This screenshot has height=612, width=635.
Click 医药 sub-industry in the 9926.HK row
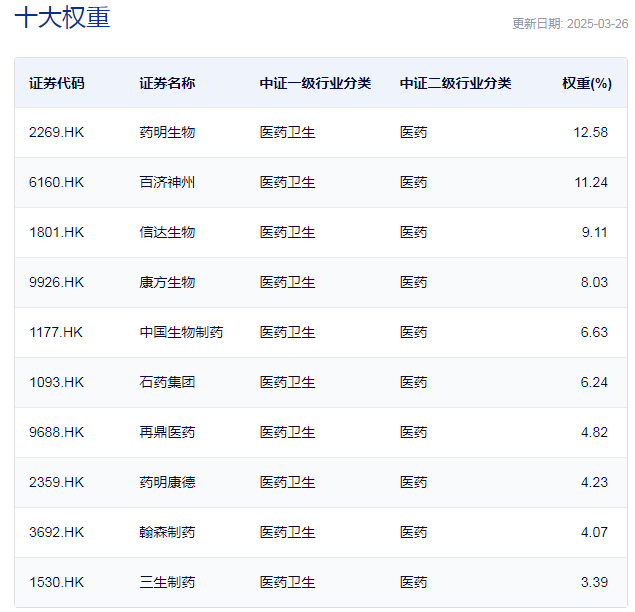pyautogui.click(x=413, y=282)
